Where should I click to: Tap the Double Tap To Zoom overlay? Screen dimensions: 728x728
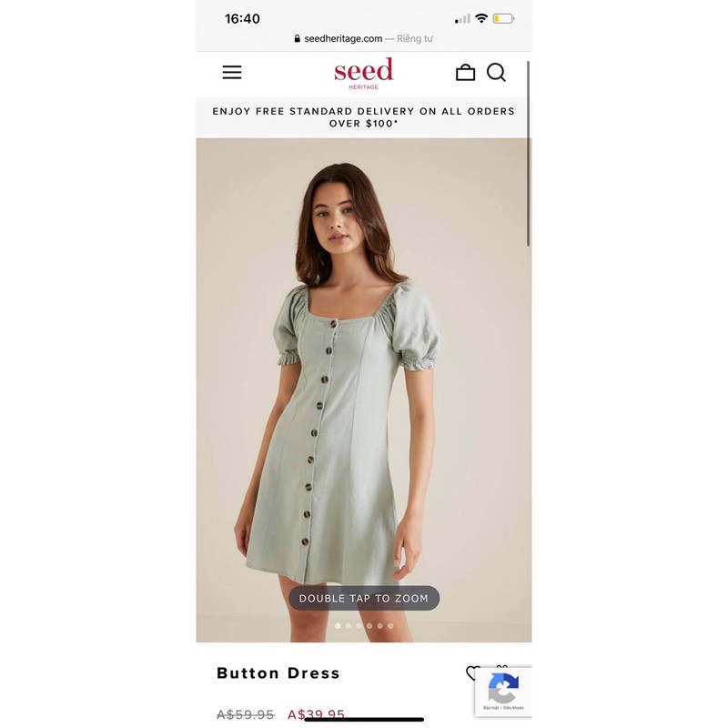(364, 598)
